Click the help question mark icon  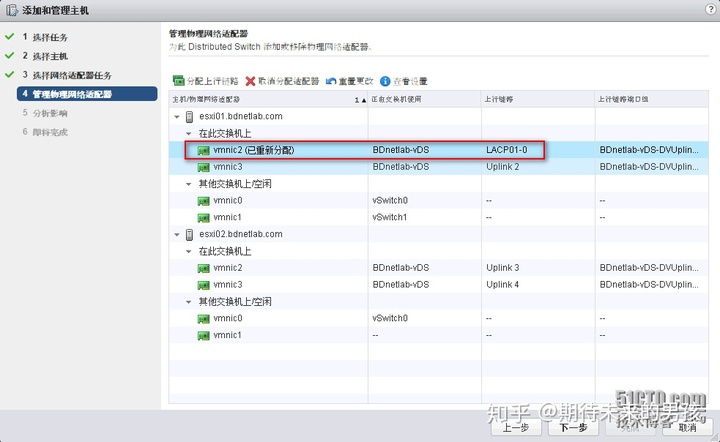tap(711, 10)
